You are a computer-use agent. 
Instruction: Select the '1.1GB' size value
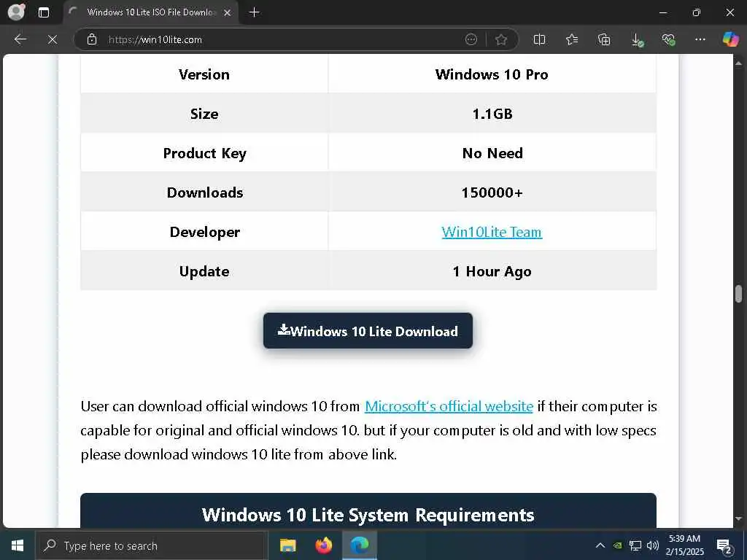[x=492, y=114]
